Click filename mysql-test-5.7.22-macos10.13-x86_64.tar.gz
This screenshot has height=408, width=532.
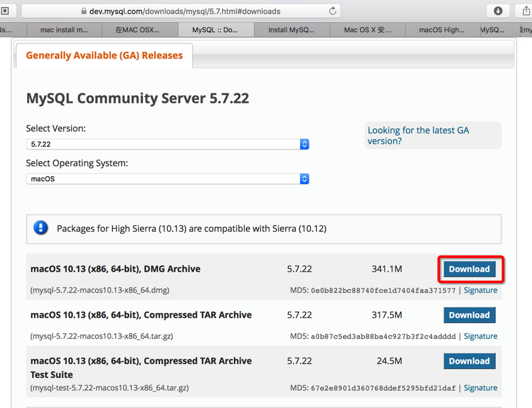pyautogui.click(x=110, y=388)
